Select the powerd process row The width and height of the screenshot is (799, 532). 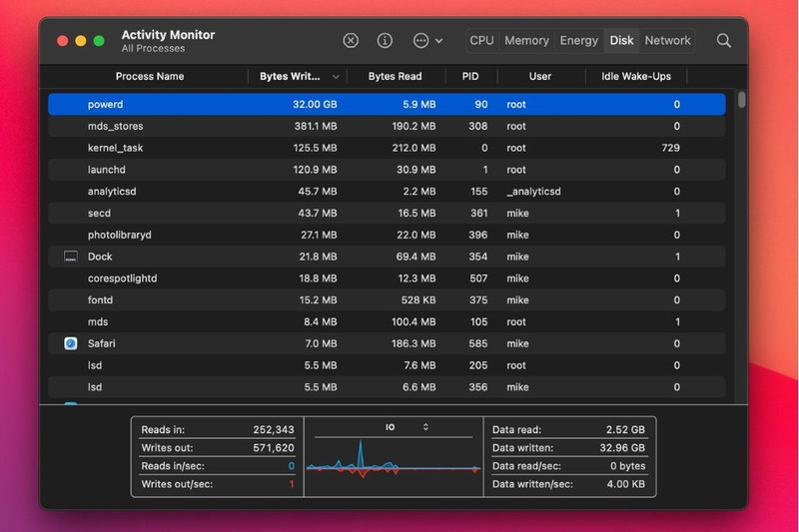click(x=387, y=105)
